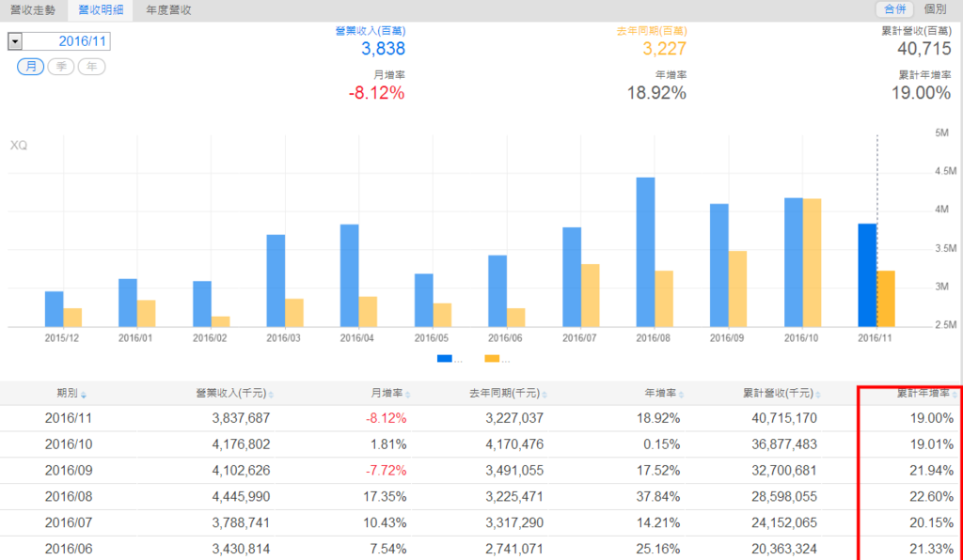Select the 2016/07 table row period
This screenshot has height=560, width=963.
68,522
